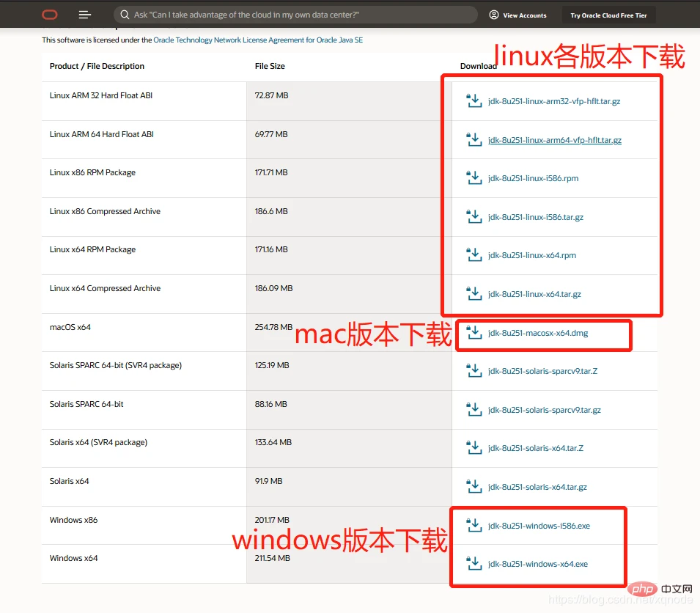Download jdk-8u251-solaris-sparcv9.tar.gz file link
The image size is (700, 613).
(544, 410)
